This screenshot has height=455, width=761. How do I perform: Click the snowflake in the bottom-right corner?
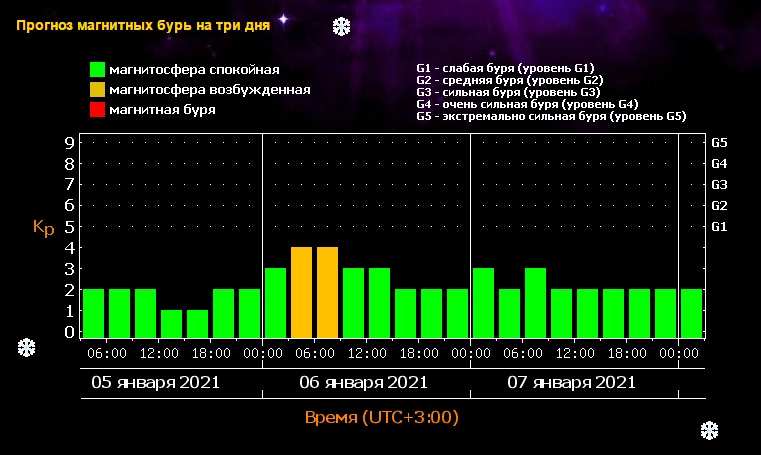[709, 430]
